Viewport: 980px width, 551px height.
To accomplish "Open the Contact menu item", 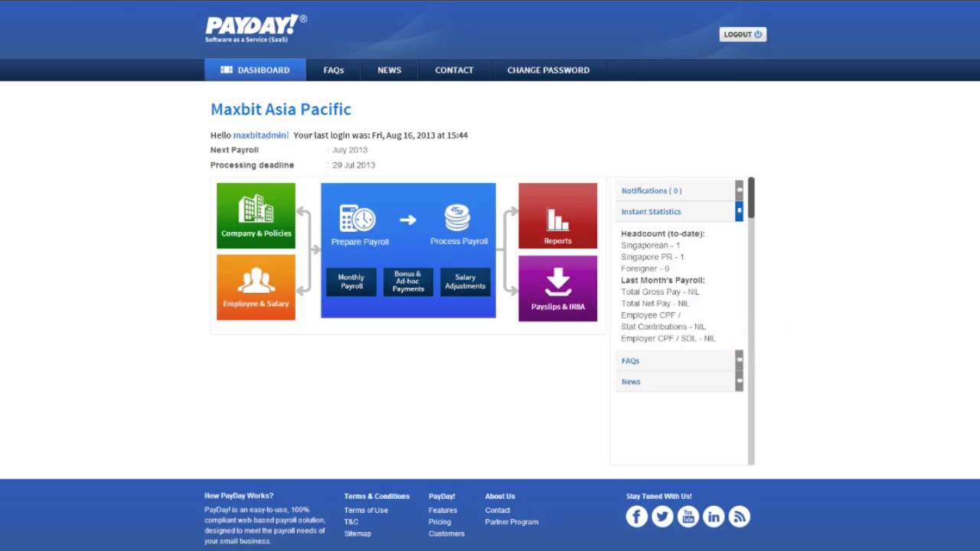I will (454, 70).
